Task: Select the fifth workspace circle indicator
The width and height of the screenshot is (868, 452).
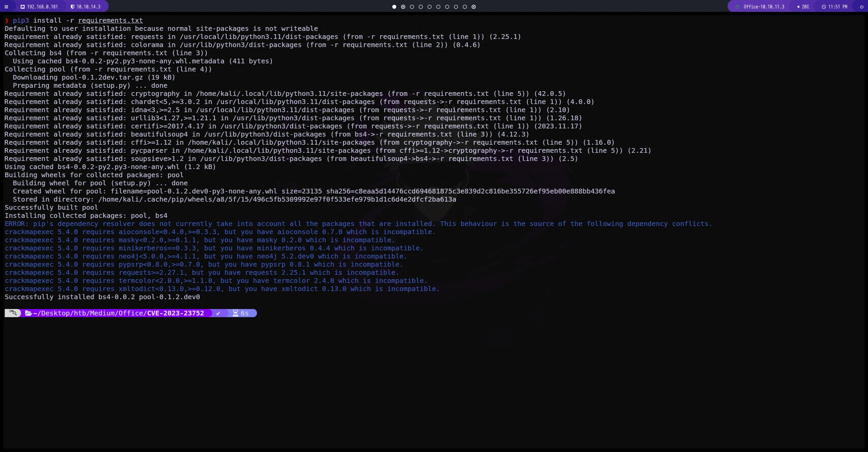Action: [430, 7]
